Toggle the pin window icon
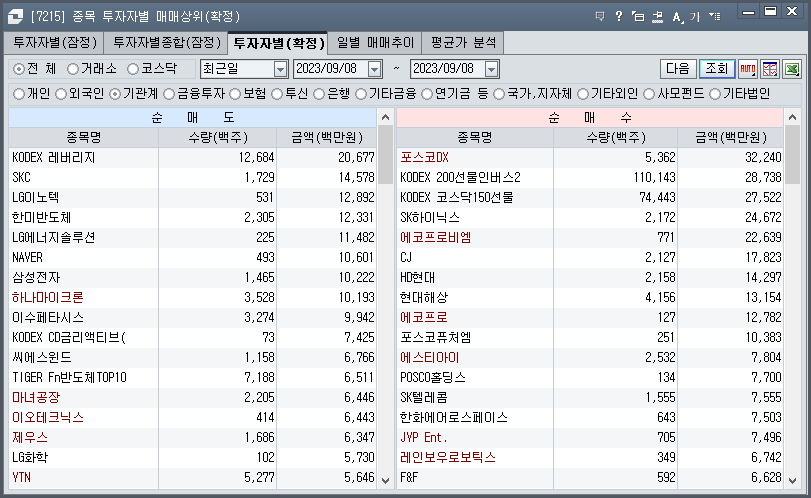The height and width of the screenshot is (498, 811). coord(657,17)
